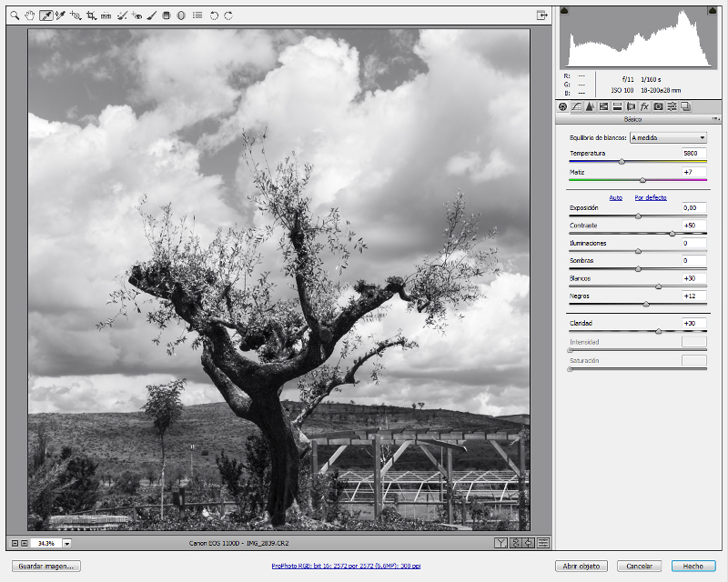Open the Camera Calibration tab
Viewport: 728px width, 582px height.
point(658,106)
